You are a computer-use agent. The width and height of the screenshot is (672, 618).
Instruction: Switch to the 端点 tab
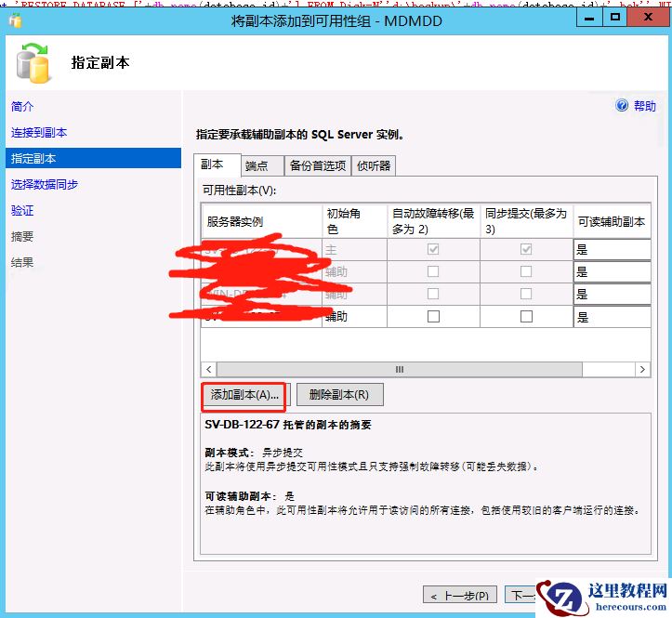click(262, 165)
